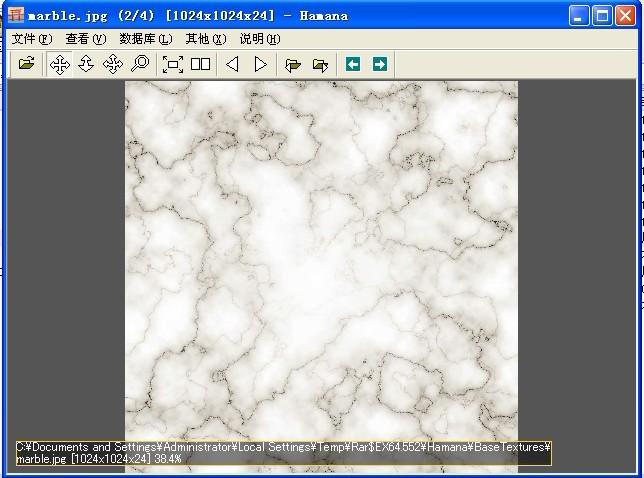Image resolution: width=644 pixels, height=478 pixels.
Task: Select the diagonal move arrows tool
Action: [113, 64]
